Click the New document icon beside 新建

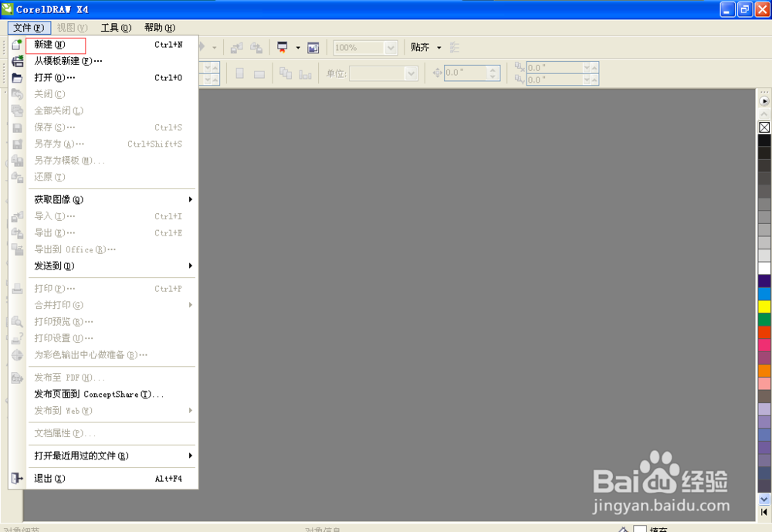pos(17,44)
